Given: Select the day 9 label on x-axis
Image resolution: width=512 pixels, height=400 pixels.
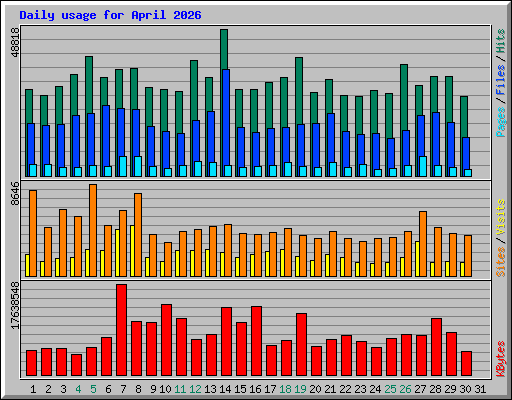Looking at the screenshot, I should [153, 389].
